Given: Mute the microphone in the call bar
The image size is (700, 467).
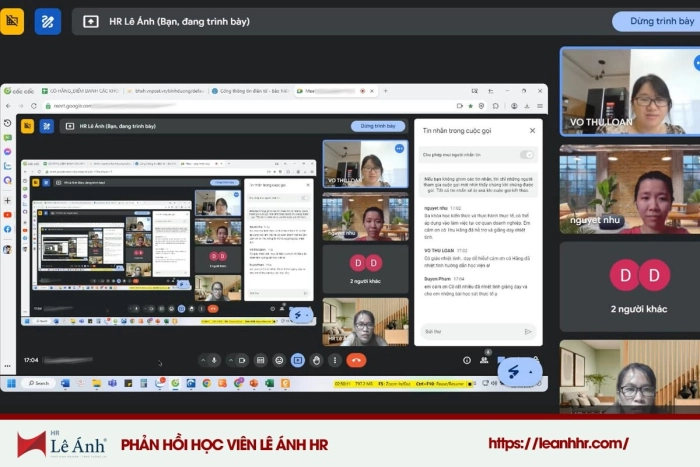Looking at the screenshot, I should [x=214, y=360].
